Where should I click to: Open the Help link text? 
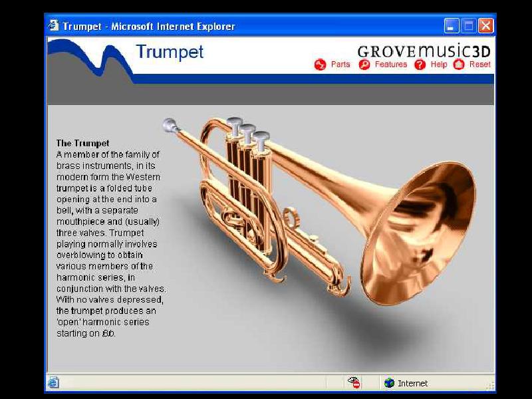coord(439,64)
